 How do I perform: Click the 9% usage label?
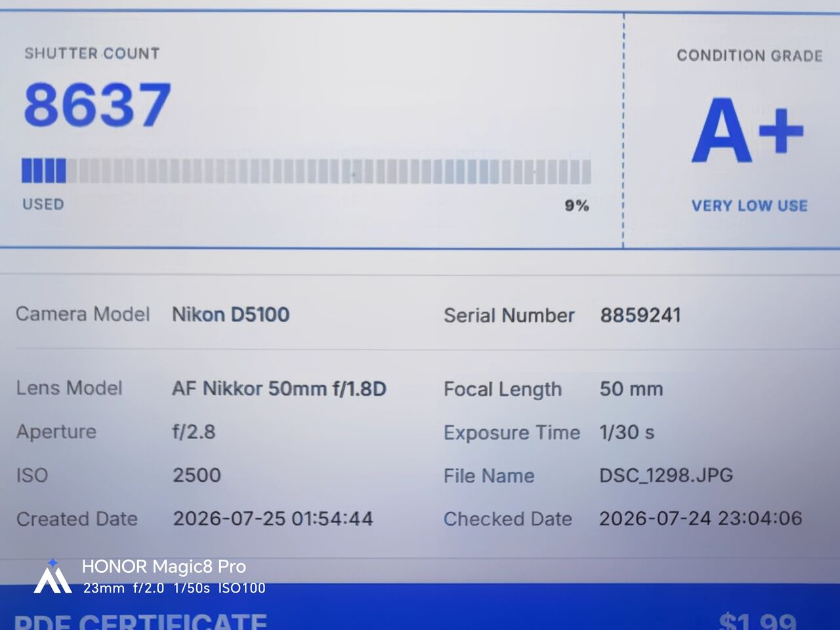pos(577,206)
